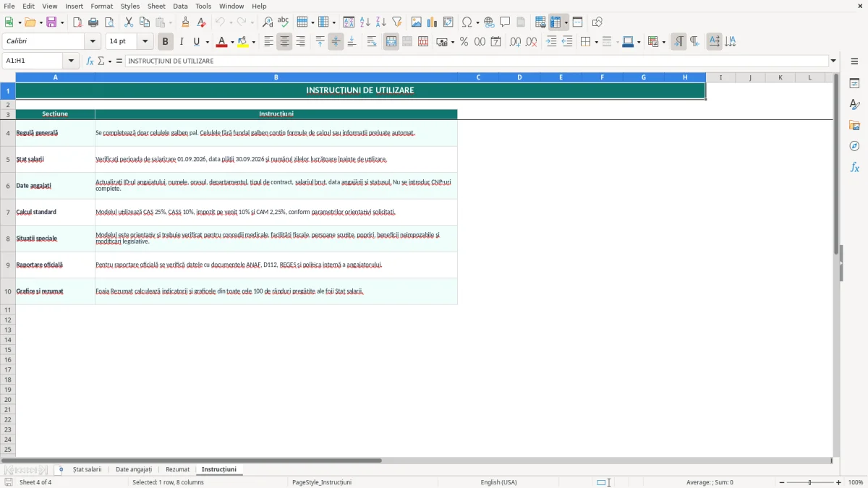Open the font size dropdown
The height and width of the screenshot is (488, 868).
coord(145,42)
